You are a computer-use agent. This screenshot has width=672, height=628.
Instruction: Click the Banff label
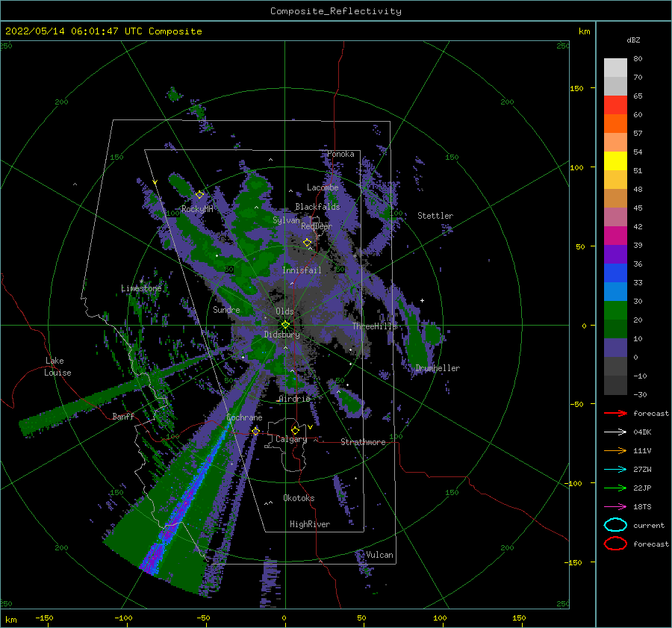(x=123, y=417)
